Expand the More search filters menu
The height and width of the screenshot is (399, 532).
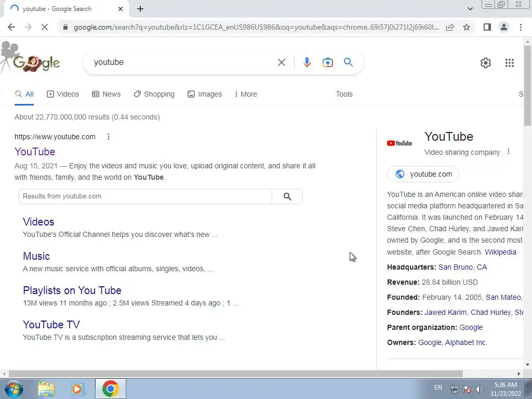tap(246, 95)
